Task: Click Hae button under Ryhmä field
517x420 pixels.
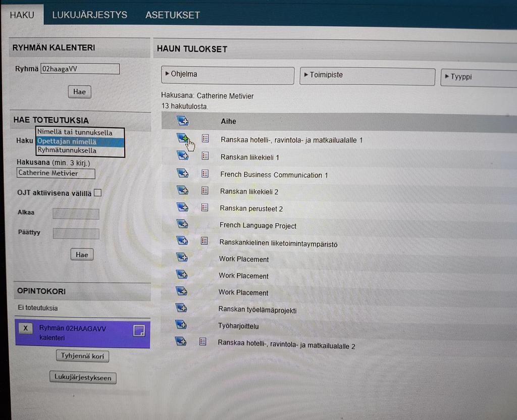Action: coord(79,92)
